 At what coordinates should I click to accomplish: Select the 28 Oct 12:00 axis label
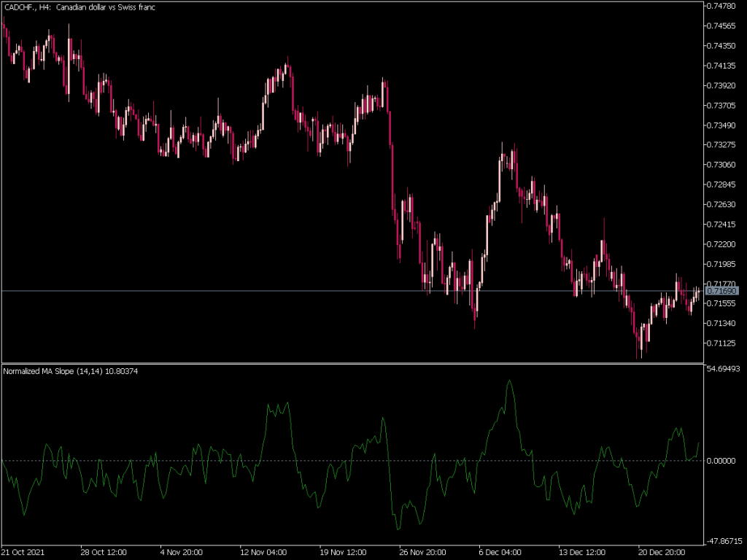pos(104,553)
